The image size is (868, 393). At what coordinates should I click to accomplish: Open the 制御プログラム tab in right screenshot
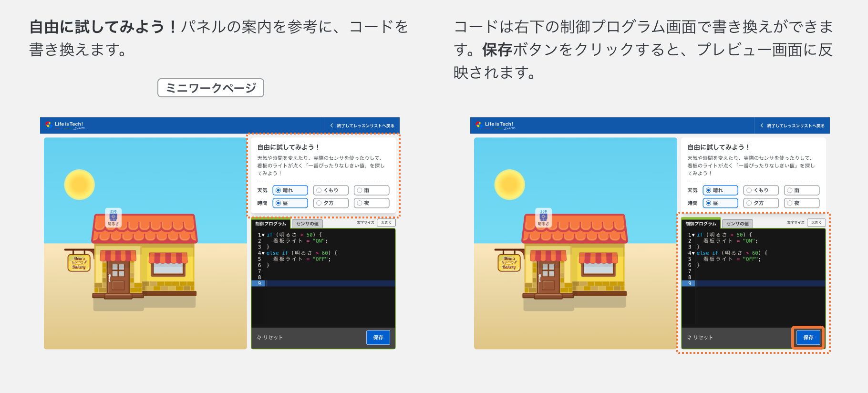pyautogui.click(x=701, y=224)
